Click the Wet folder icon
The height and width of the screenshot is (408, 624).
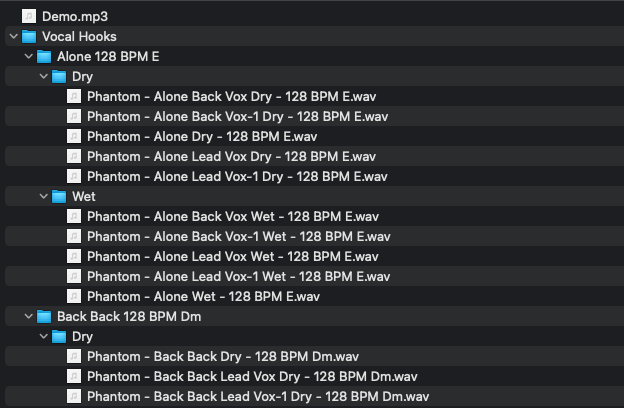60,196
